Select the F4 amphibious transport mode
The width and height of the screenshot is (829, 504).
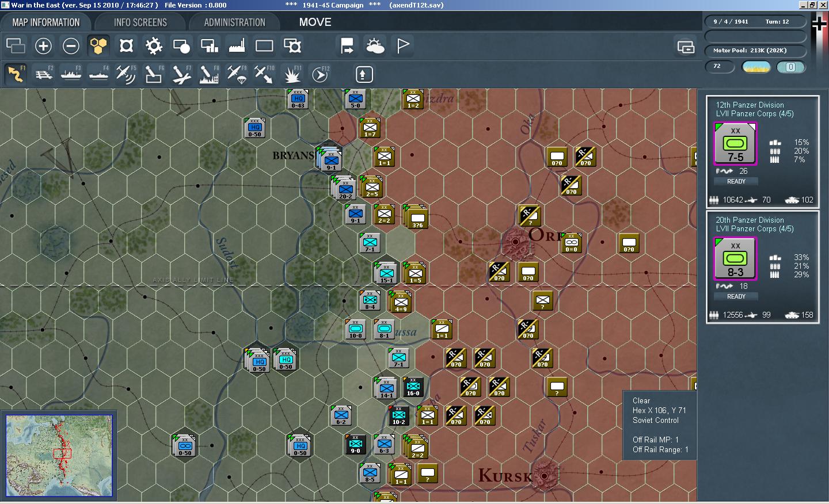[98, 74]
